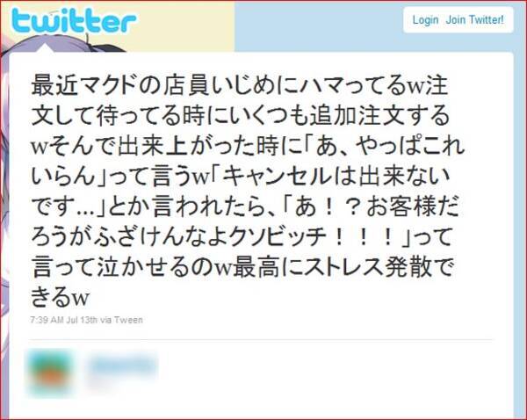Screen dimensions: 527x420
Task: Click the Join Twitter! link
Action: (474, 20)
